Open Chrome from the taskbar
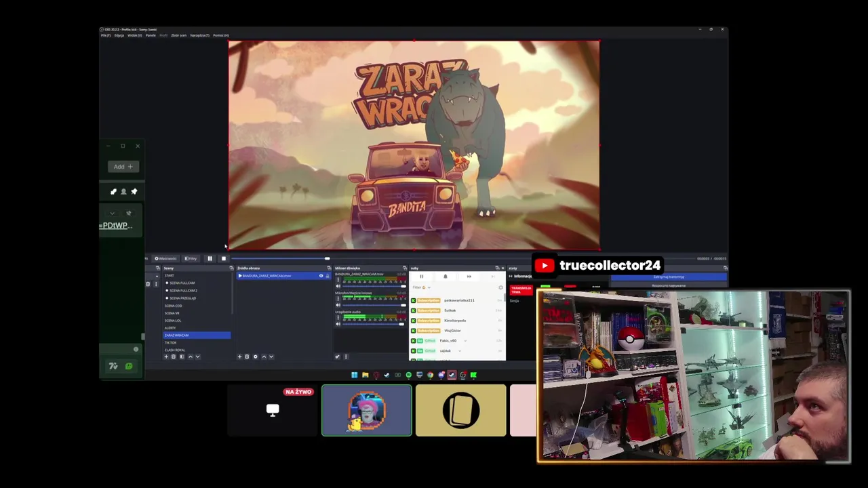 tap(430, 375)
